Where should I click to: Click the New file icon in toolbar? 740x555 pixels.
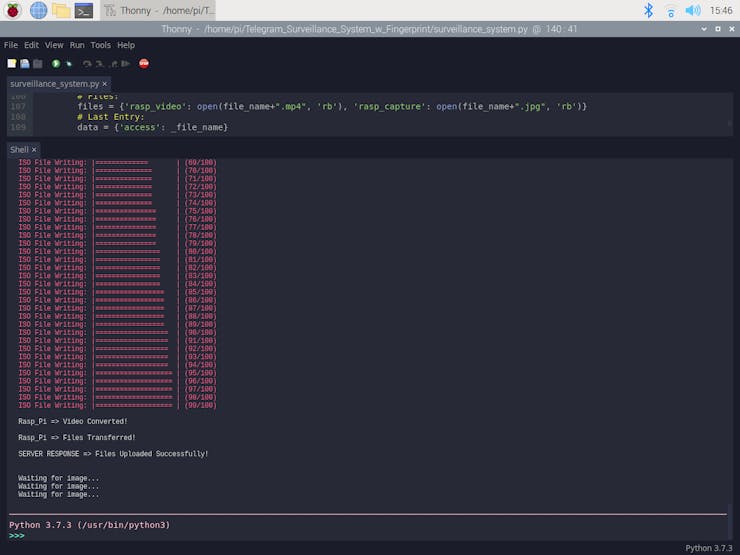coord(12,64)
